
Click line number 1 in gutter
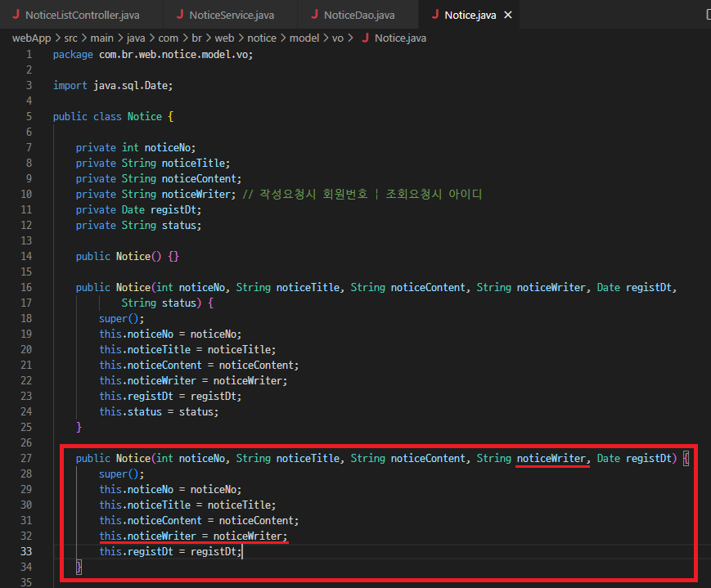coord(29,55)
